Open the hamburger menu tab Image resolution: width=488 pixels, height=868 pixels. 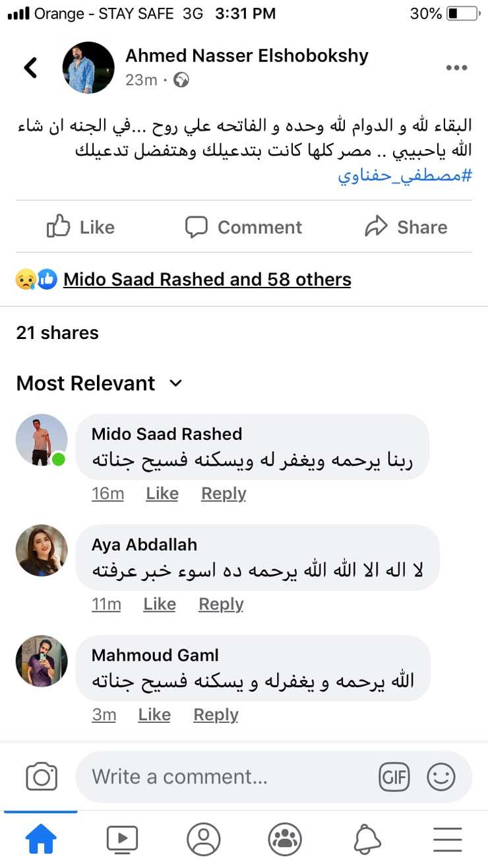pyautogui.click(x=447, y=840)
